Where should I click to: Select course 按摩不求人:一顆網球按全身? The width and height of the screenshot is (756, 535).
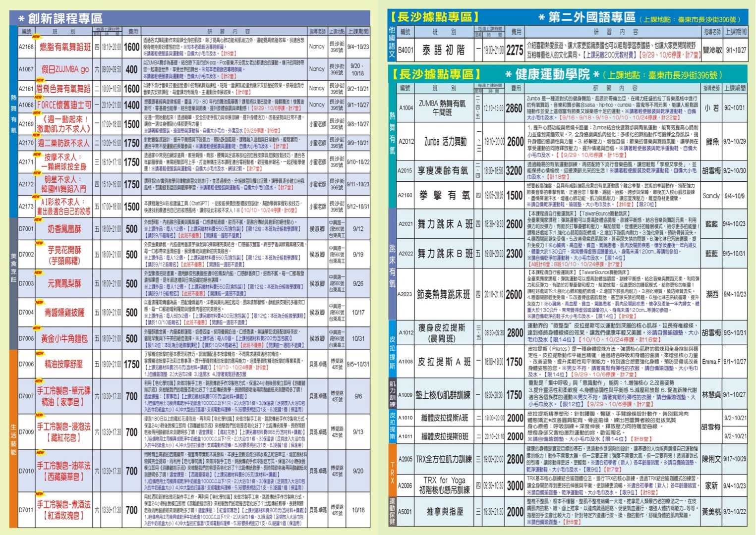pyautogui.click(x=65, y=162)
